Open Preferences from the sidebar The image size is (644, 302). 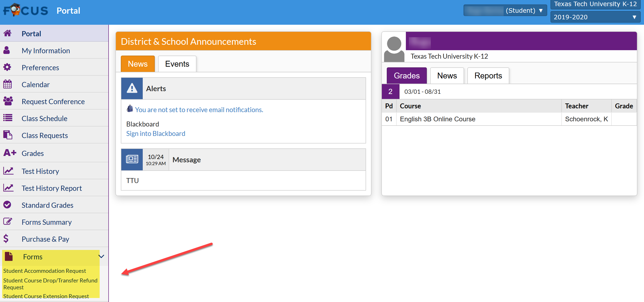coord(54,67)
